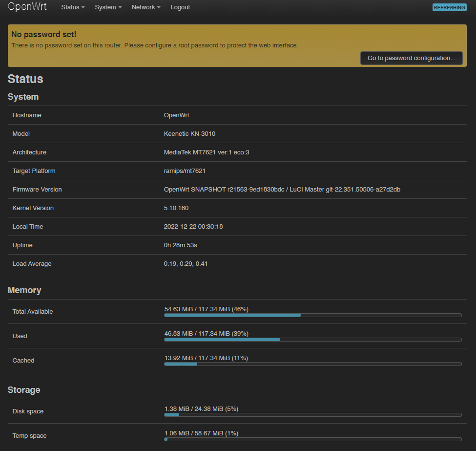Select the Hostname value OpenWrt
This screenshot has height=451, width=476.
tap(176, 115)
